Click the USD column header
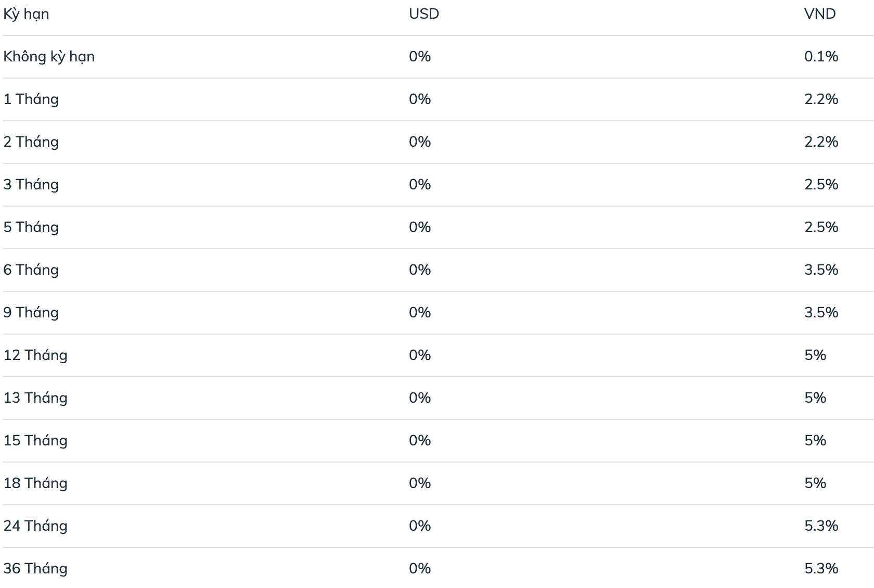The image size is (874, 588). [x=424, y=14]
